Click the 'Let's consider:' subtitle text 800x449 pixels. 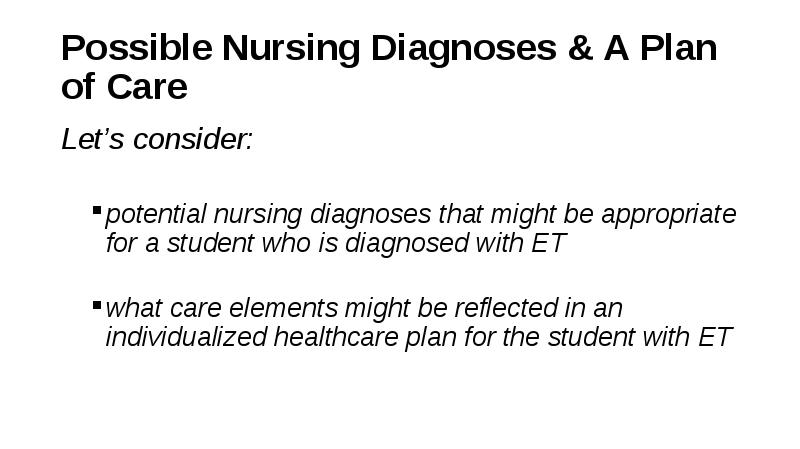click(157, 139)
